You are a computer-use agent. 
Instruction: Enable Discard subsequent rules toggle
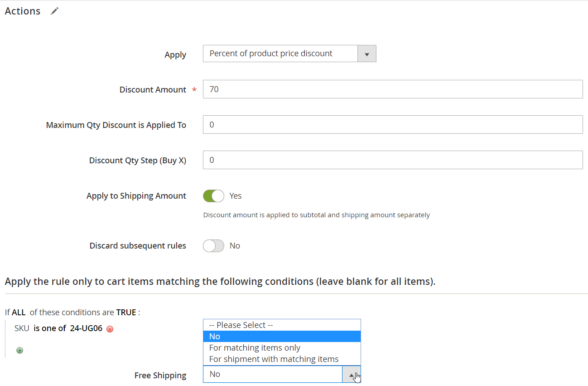point(213,246)
